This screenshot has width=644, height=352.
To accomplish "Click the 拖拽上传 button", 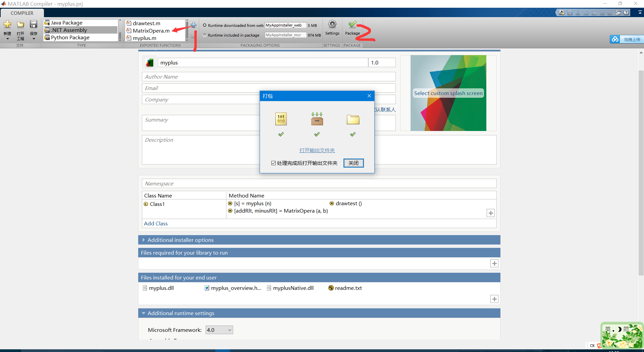I will click(632, 39).
